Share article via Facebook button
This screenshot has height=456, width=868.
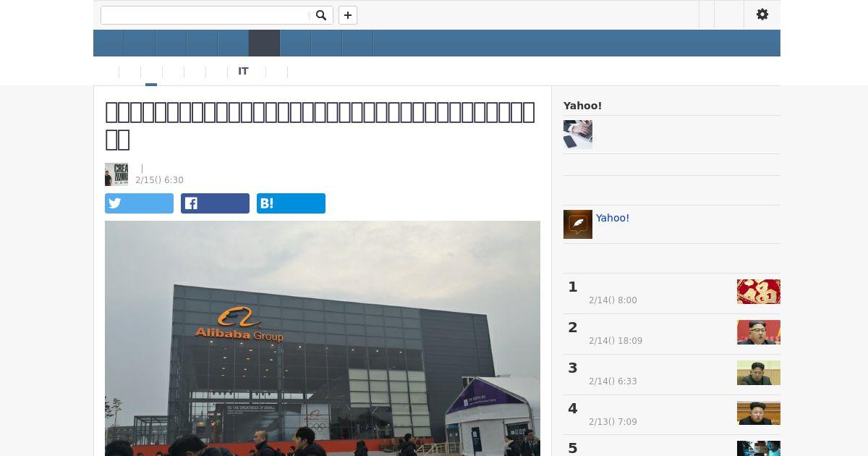pyautogui.click(x=215, y=203)
